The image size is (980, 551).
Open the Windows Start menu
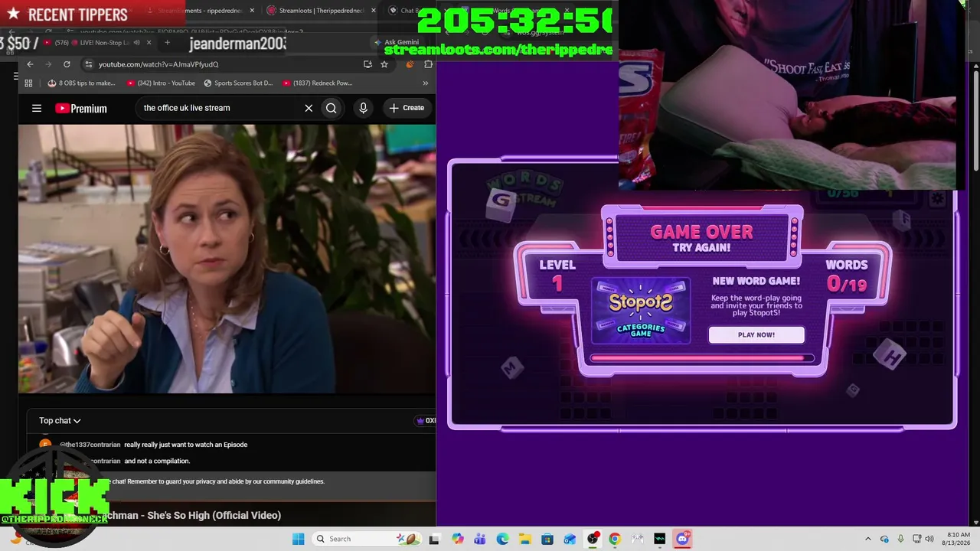(x=298, y=539)
